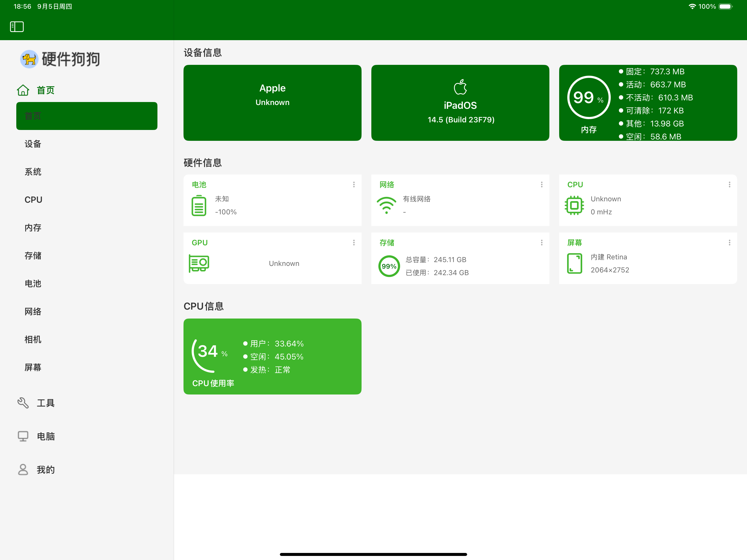Expand the 首页 sidebar section
Viewport: 747px width, 560px height.
tap(87, 90)
